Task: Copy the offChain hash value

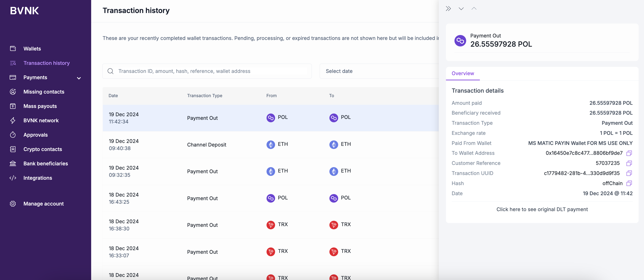Action: click(629, 183)
